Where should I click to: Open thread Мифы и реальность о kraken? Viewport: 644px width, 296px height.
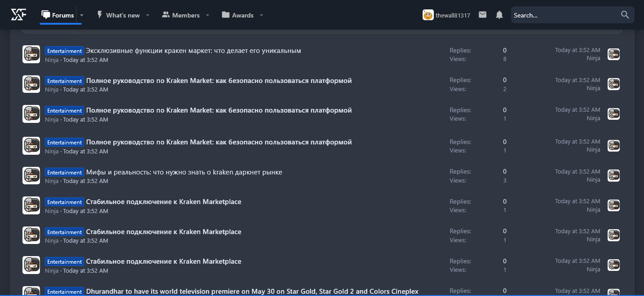click(x=184, y=172)
